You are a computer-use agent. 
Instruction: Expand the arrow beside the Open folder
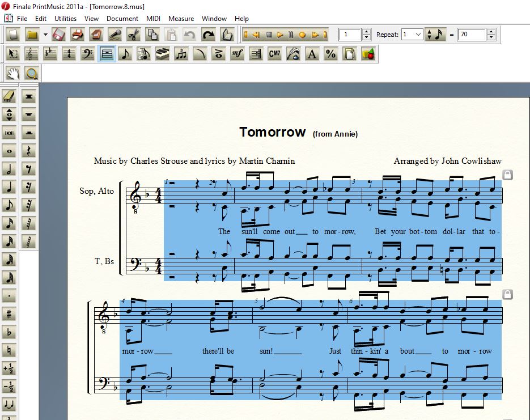click(x=45, y=35)
